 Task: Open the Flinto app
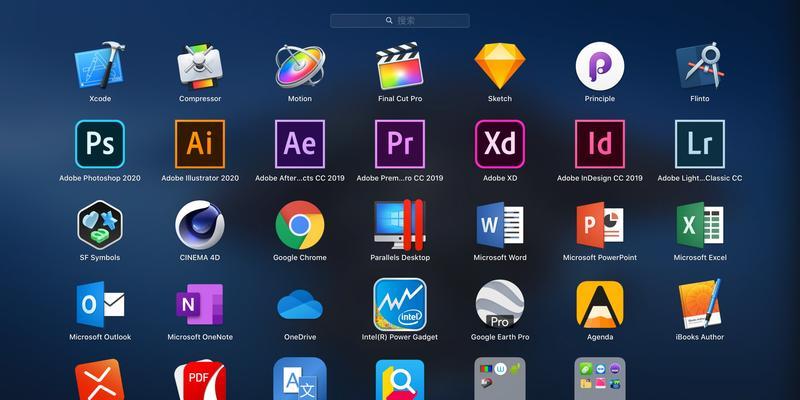700,66
